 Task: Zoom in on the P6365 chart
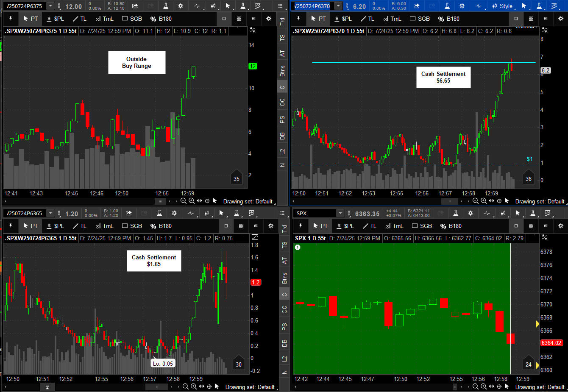(194, 386)
